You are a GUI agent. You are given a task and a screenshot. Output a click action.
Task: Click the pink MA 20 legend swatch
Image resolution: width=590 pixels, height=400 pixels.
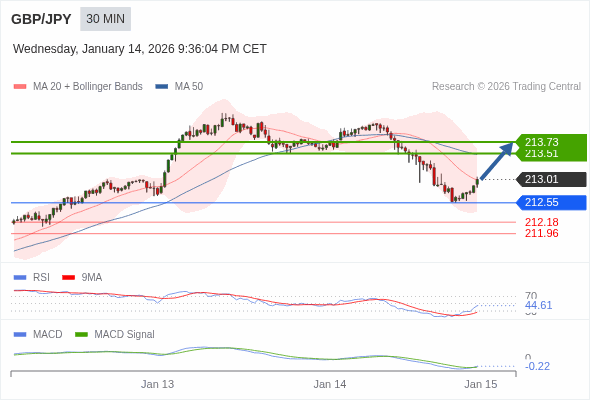coord(20,87)
